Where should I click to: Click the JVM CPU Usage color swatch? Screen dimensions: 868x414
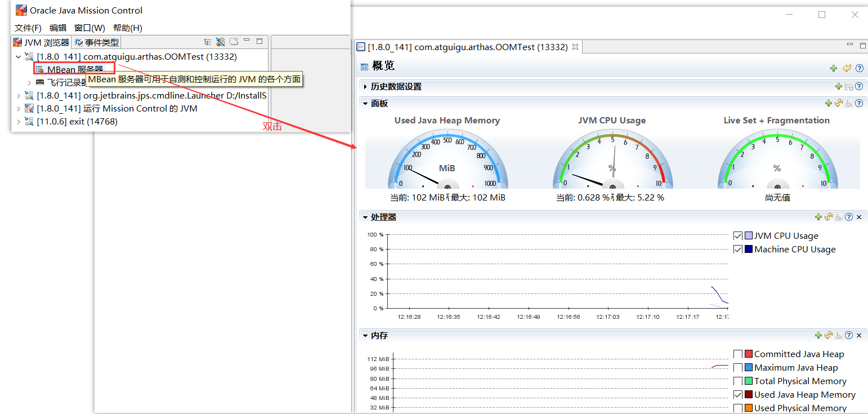749,235
